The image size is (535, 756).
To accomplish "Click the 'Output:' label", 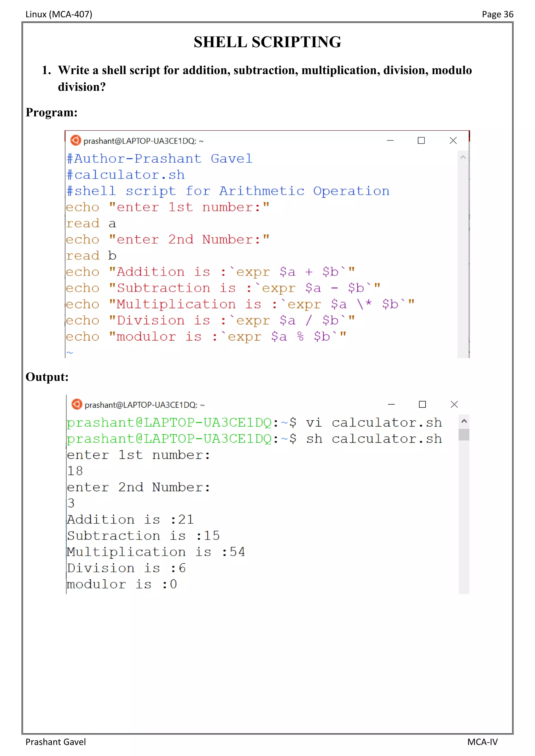I will click(47, 377).
